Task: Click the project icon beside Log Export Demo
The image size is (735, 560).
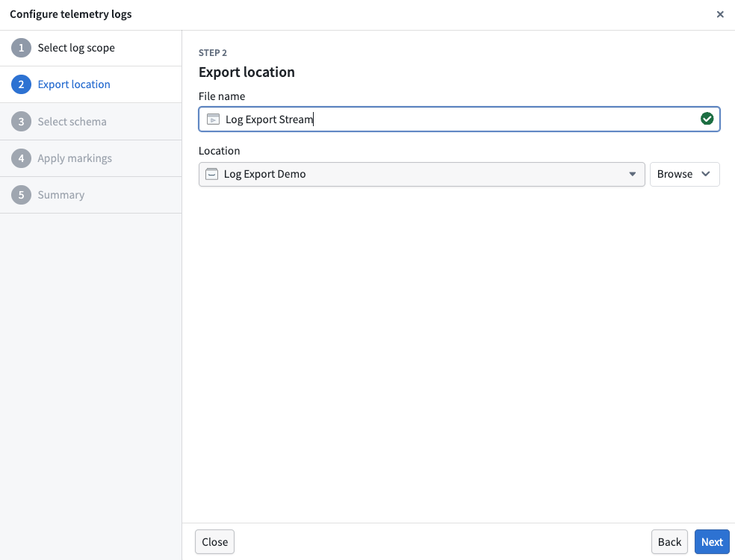Action: [212, 174]
